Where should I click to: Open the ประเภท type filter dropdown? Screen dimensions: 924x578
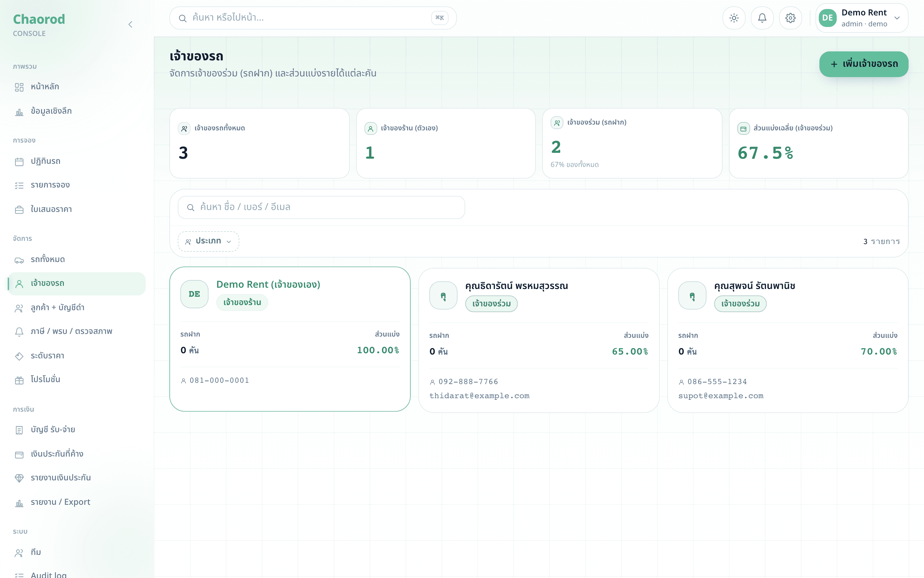[209, 241]
